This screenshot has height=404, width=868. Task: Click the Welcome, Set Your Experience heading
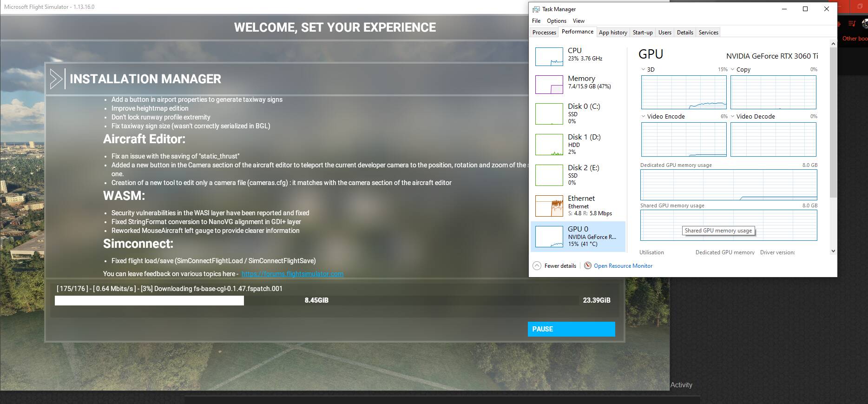(335, 27)
